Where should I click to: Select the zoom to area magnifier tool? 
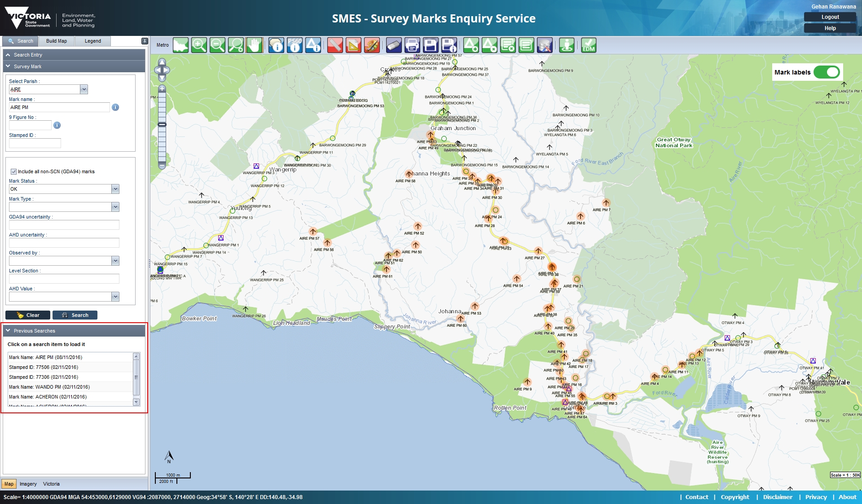[236, 45]
